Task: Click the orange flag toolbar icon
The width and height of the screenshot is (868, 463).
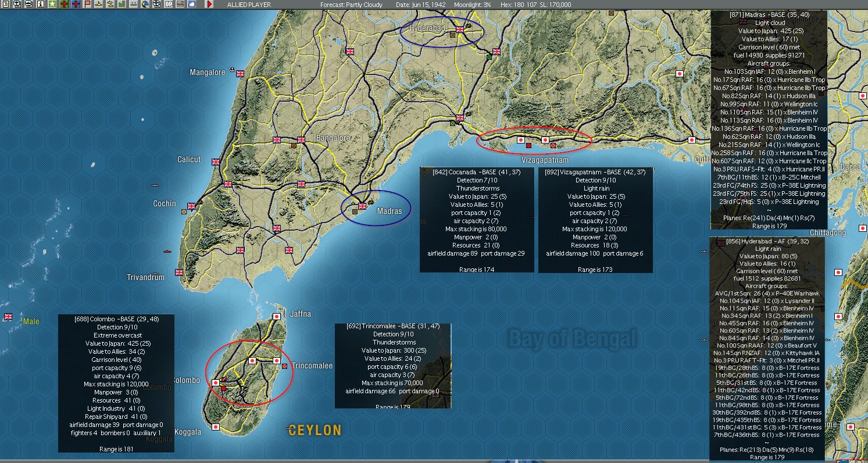Action: 87,4
